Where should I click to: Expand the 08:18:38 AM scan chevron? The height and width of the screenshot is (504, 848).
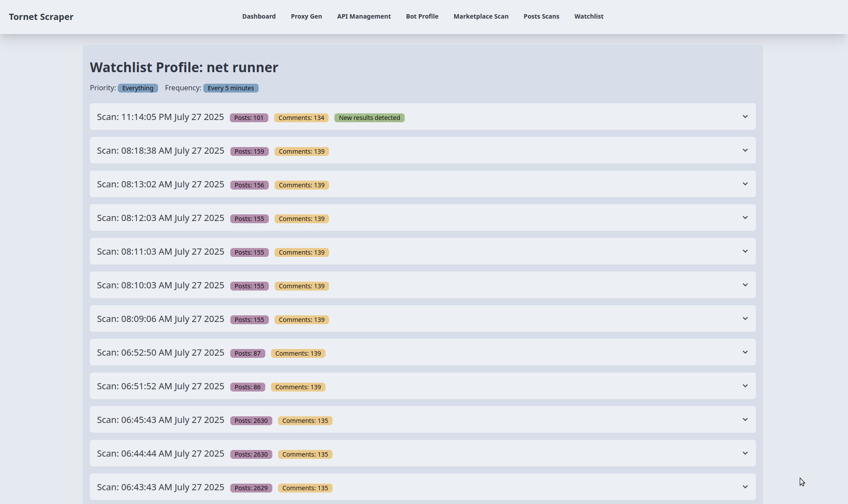[745, 151]
